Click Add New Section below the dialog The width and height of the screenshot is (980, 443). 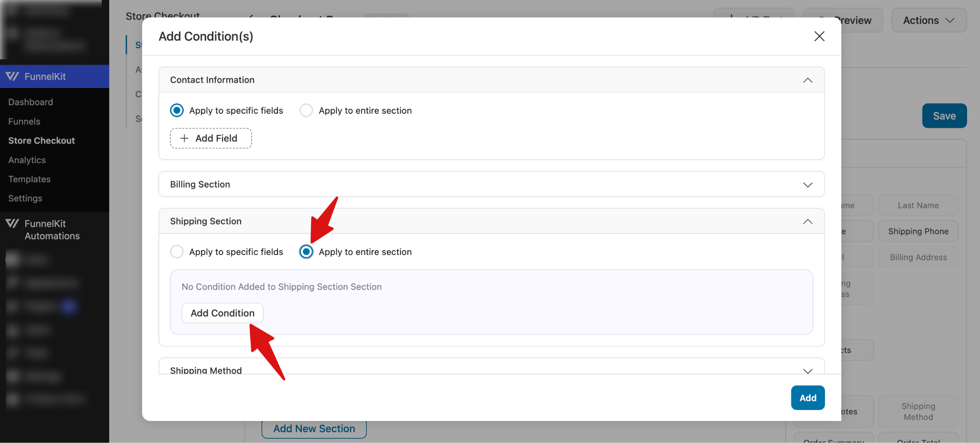click(x=313, y=428)
